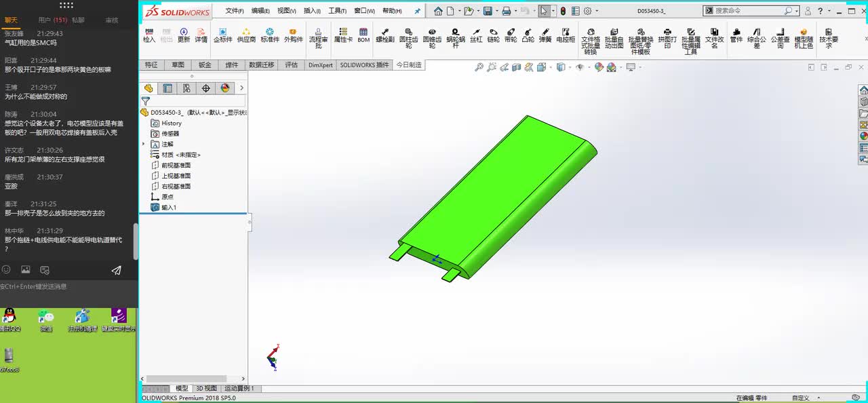
Task: Switch to the DisplayManager color-ball tab
Action: click(225, 88)
